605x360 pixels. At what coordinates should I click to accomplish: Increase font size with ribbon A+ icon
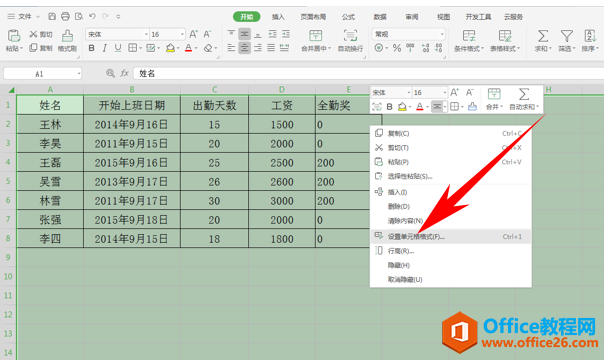point(193,34)
